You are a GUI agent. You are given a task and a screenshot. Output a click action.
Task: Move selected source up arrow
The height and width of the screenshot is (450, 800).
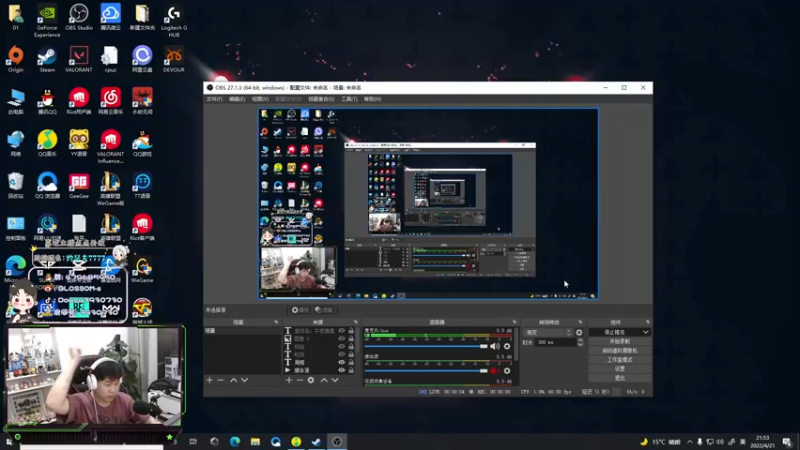(324, 380)
